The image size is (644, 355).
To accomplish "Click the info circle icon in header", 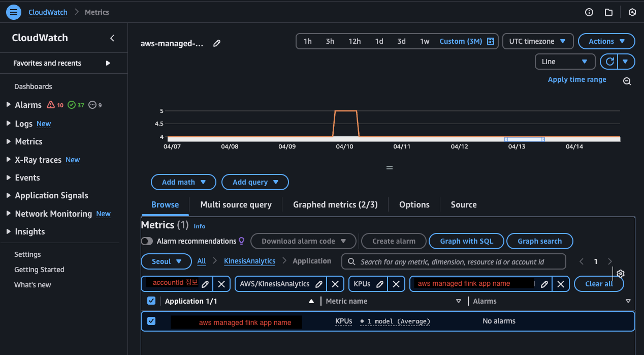I will 589,12.
